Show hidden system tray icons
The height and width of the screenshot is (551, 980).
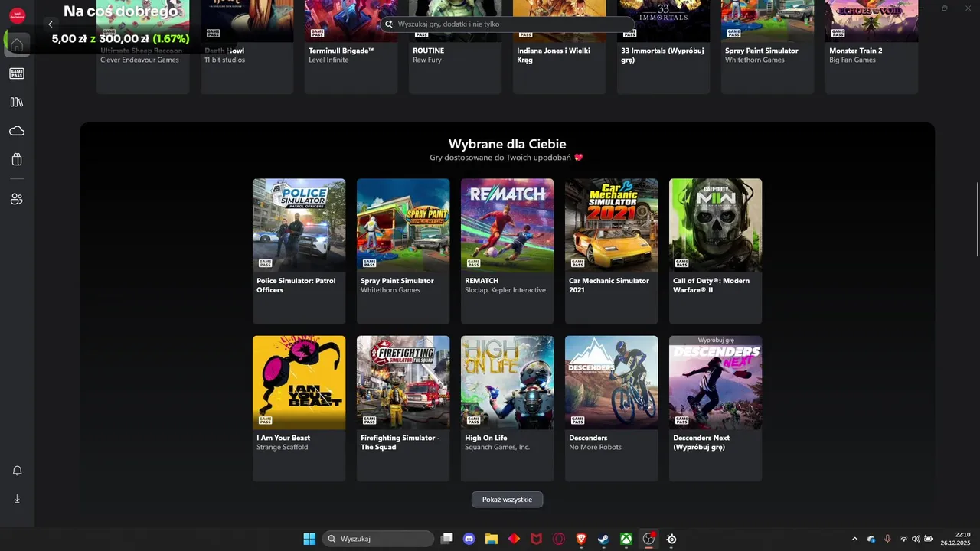click(x=855, y=539)
